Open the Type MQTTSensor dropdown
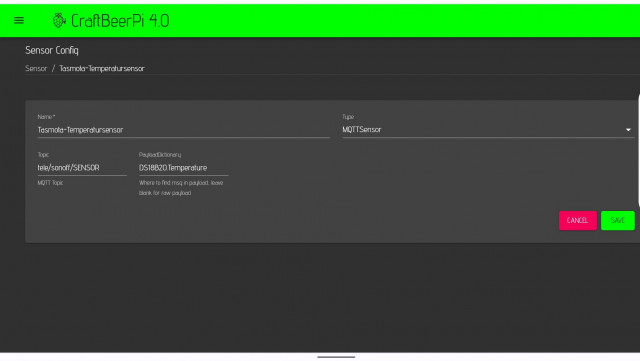The width and height of the screenshot is (640, 361). pos(488,129)
